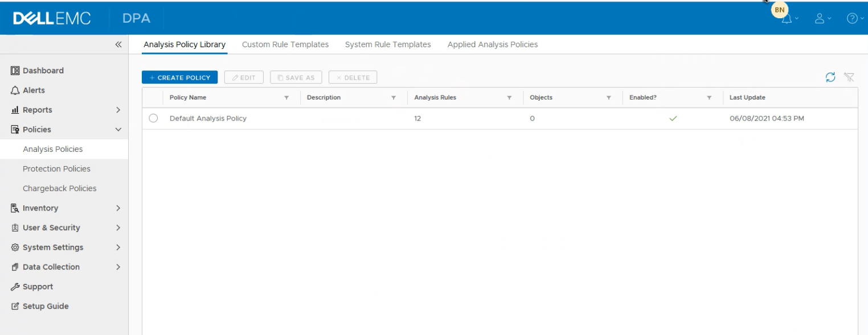Click filter icon in Enabled? column
Image resolution: width=868 pixels, height=335 pixels.
709,98
